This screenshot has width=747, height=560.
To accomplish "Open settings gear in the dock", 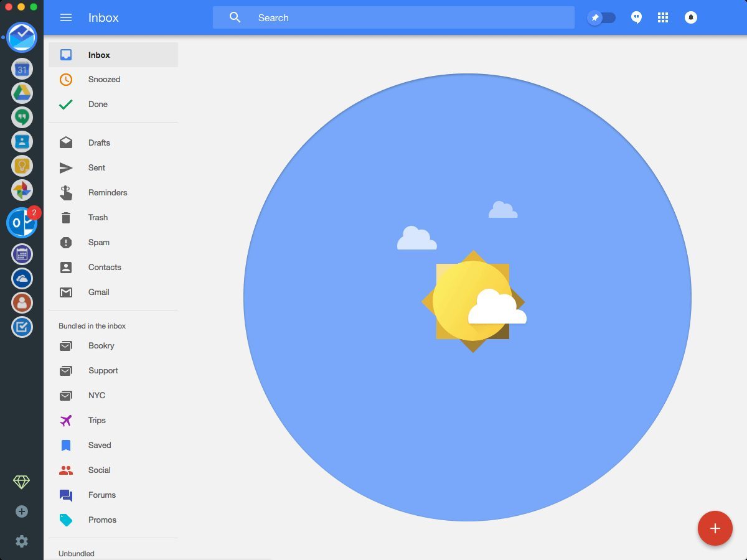I will pyautogui.click(x=22, y=541).
